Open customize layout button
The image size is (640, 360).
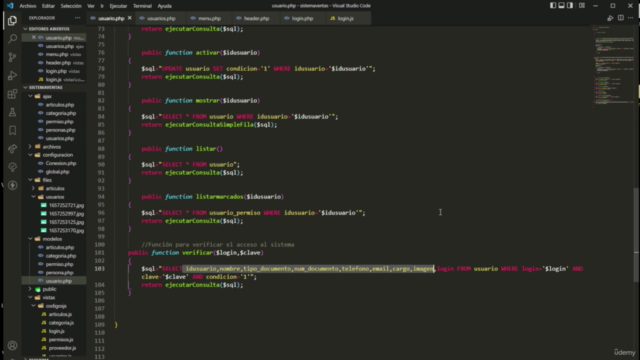pyautogui.click(x=582, y=5)
